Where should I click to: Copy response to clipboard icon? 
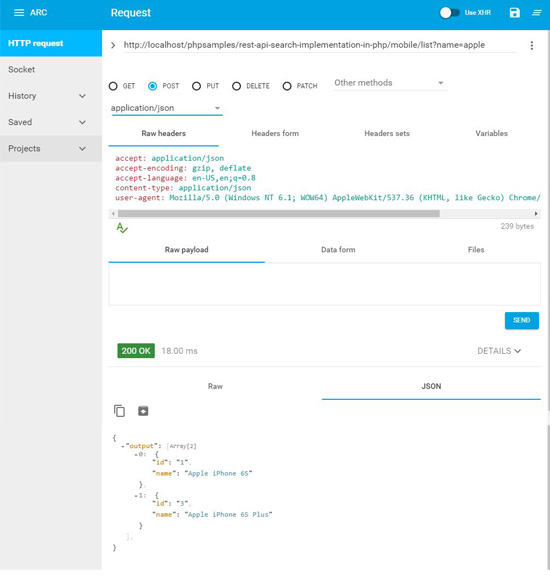click(119, 411)
